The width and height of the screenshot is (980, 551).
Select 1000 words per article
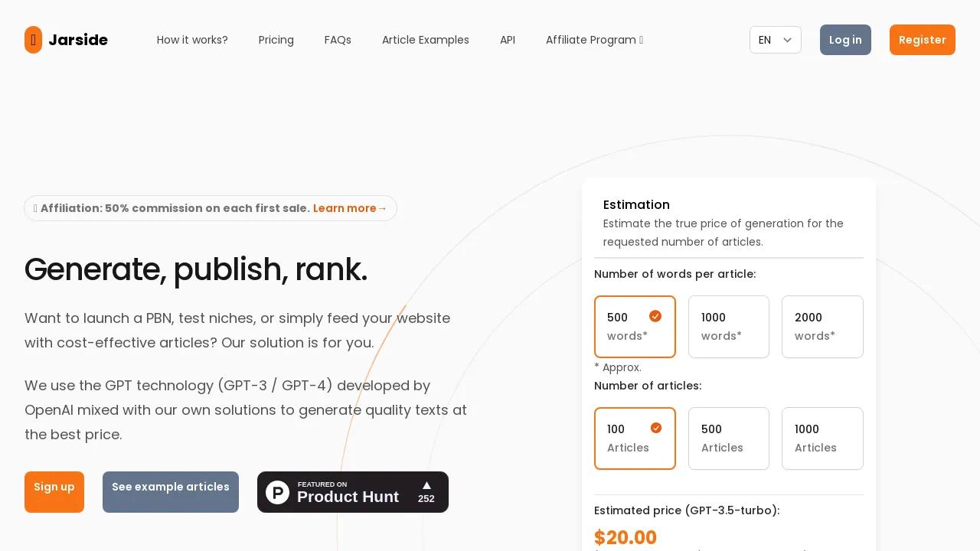click(728, 327)
